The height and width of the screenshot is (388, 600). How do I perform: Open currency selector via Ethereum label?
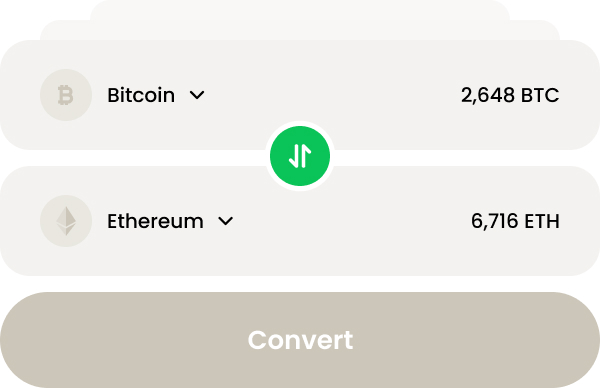coord(155,221)
